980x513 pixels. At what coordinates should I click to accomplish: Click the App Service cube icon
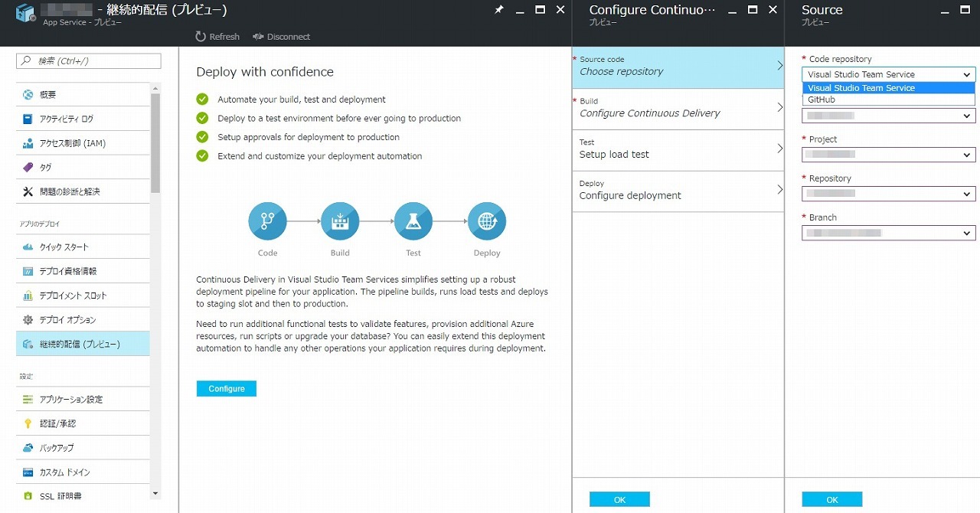(x=26, y=14)
